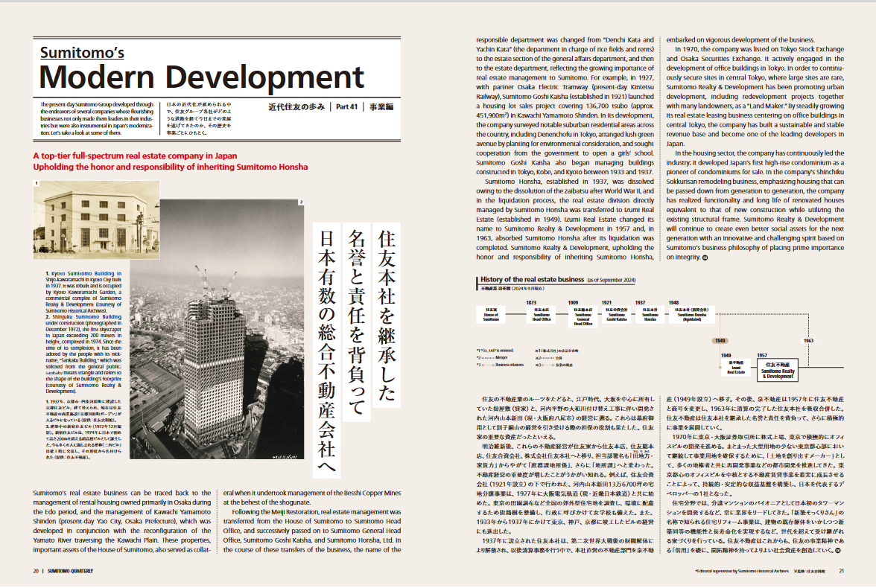876x588 pixels.
Task: Click the "1921" year label
Action: pyautogui.click(x=606, y=303)
